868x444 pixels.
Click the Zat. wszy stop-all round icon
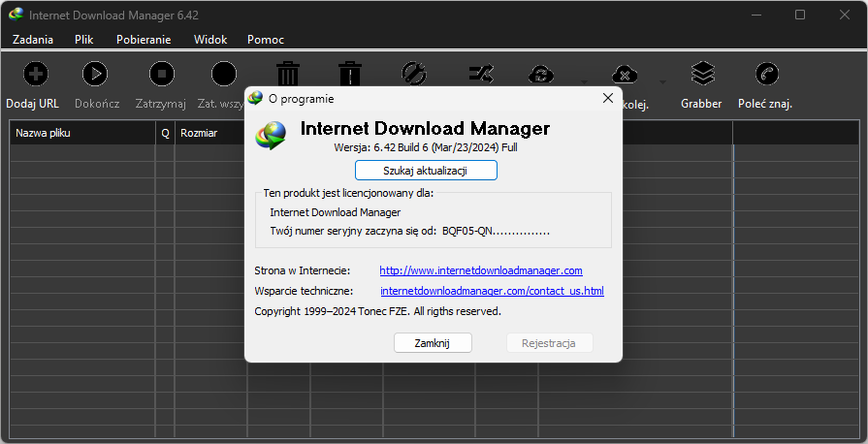point(224,74)
